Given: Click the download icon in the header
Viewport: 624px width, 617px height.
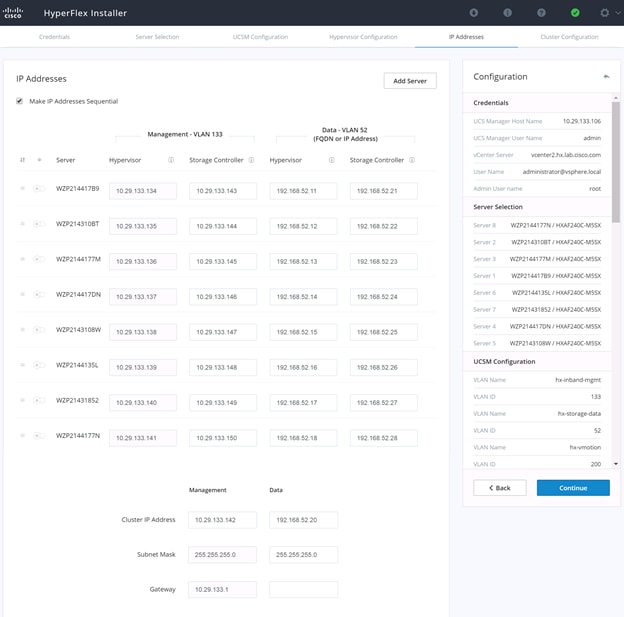Looking at the screenshot, I should [x=474, y=13].
